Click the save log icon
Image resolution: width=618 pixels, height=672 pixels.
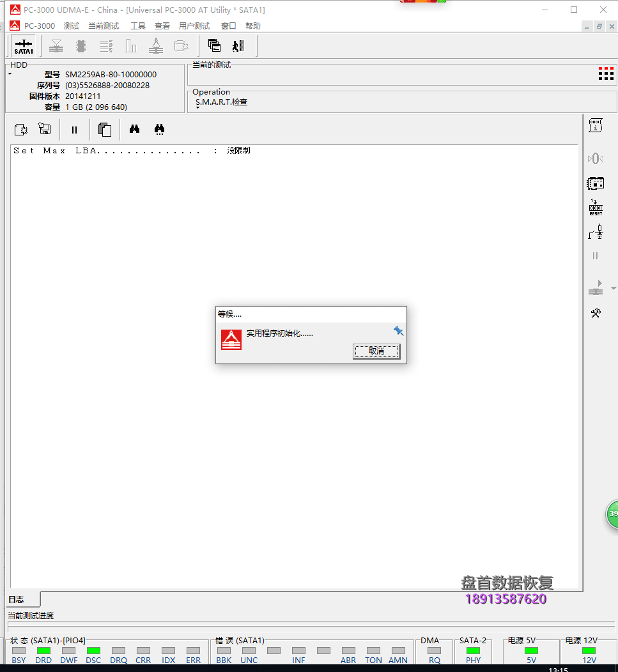45,128
